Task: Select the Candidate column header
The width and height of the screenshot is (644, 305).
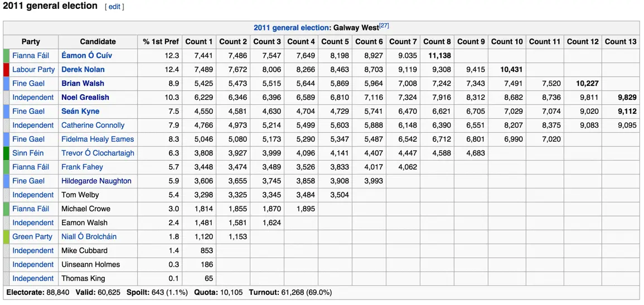Action: coord(98,41)
